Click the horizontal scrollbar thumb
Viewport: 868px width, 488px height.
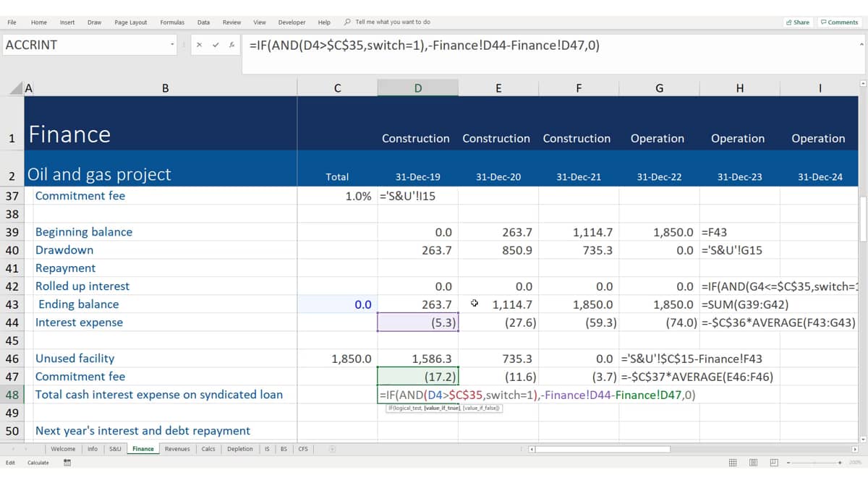tap(602, 449)
